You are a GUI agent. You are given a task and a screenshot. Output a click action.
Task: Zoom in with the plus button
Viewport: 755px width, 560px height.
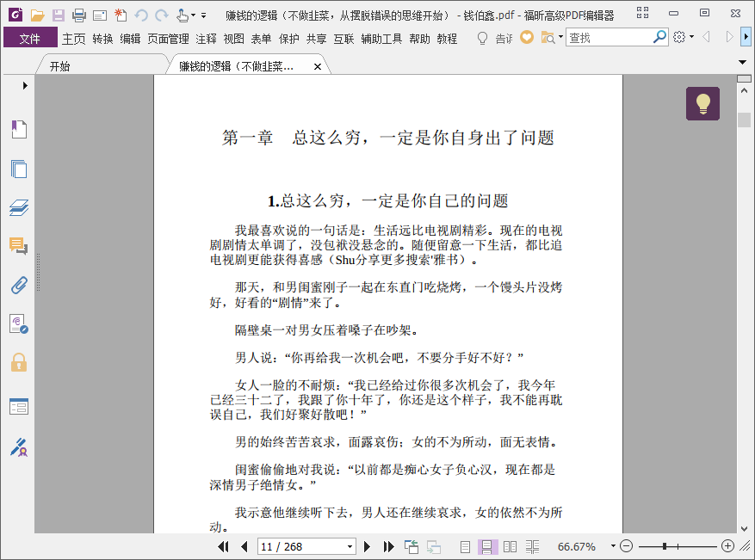click(727, 546)
